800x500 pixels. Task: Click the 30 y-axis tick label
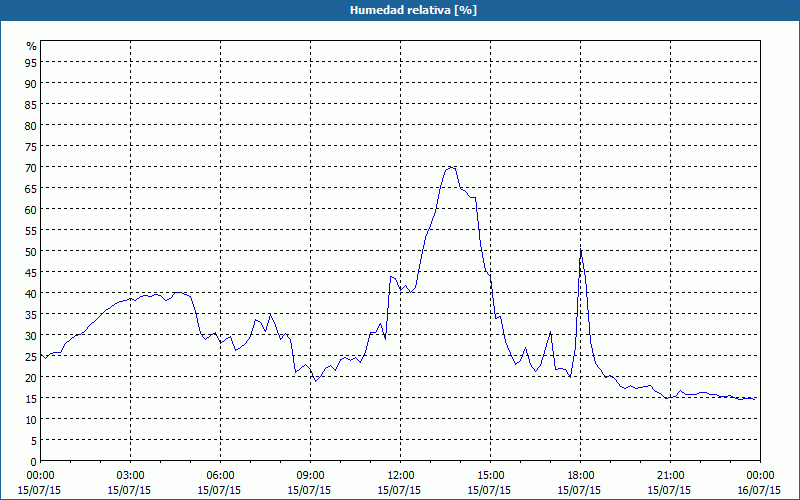31,336
